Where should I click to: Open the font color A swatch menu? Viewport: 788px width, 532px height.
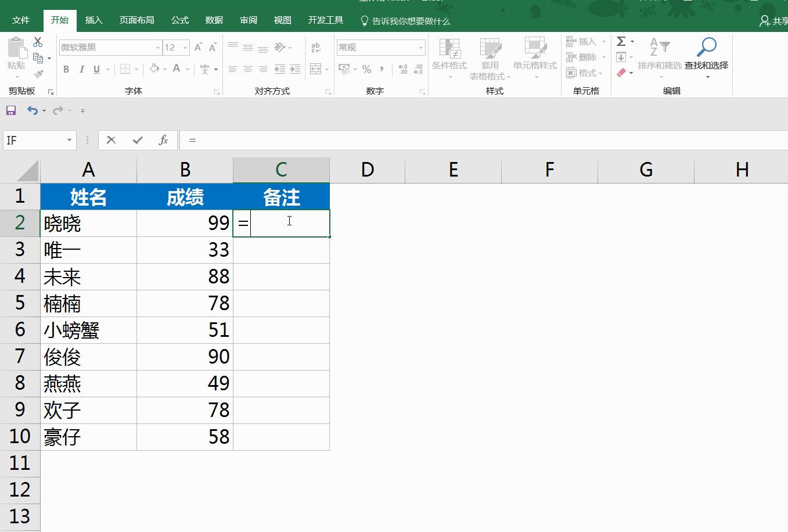point(177,69)
